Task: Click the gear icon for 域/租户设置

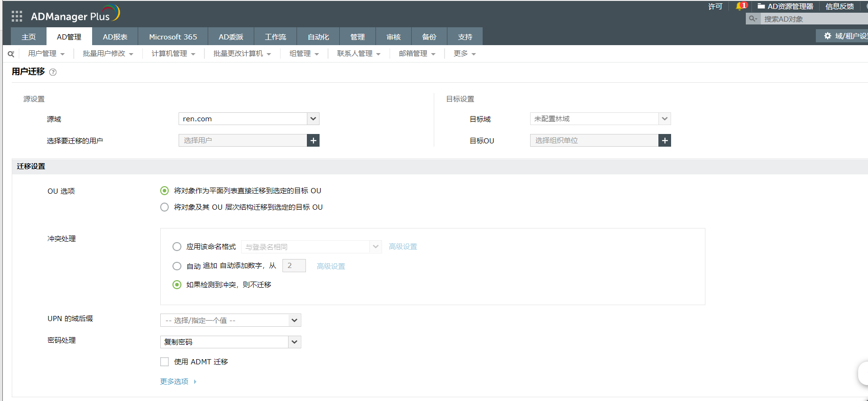Action: point(828,36)
